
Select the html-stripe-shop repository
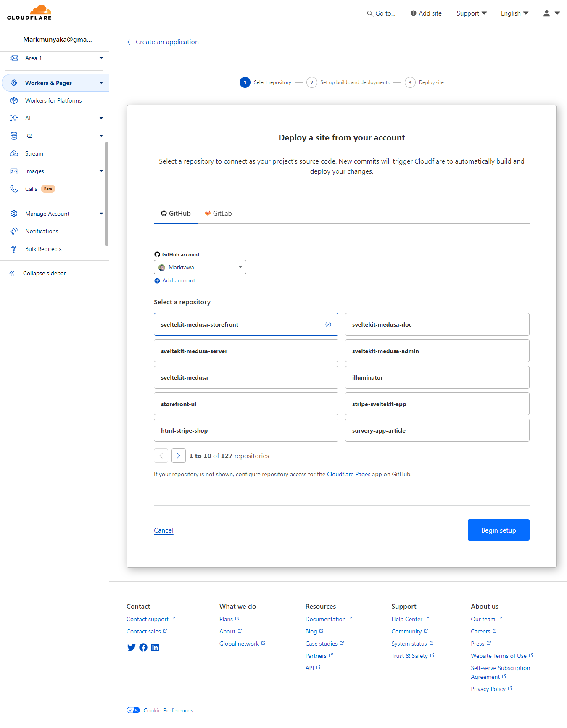(246, 430)
